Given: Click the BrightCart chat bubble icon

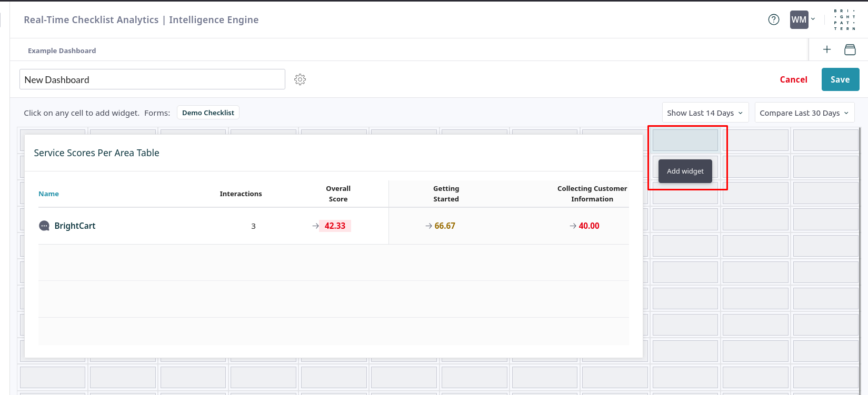Looking at the screenshot, I should coord(44,226).
